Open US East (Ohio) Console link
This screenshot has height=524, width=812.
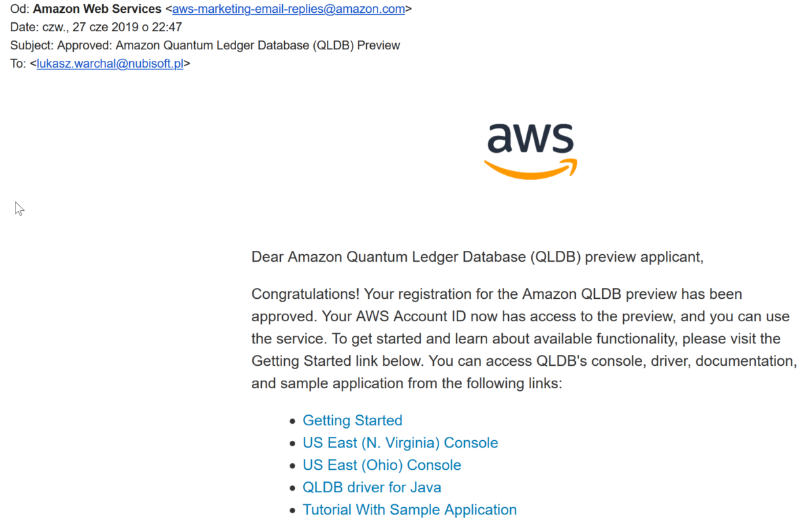[x=382, y=465]
